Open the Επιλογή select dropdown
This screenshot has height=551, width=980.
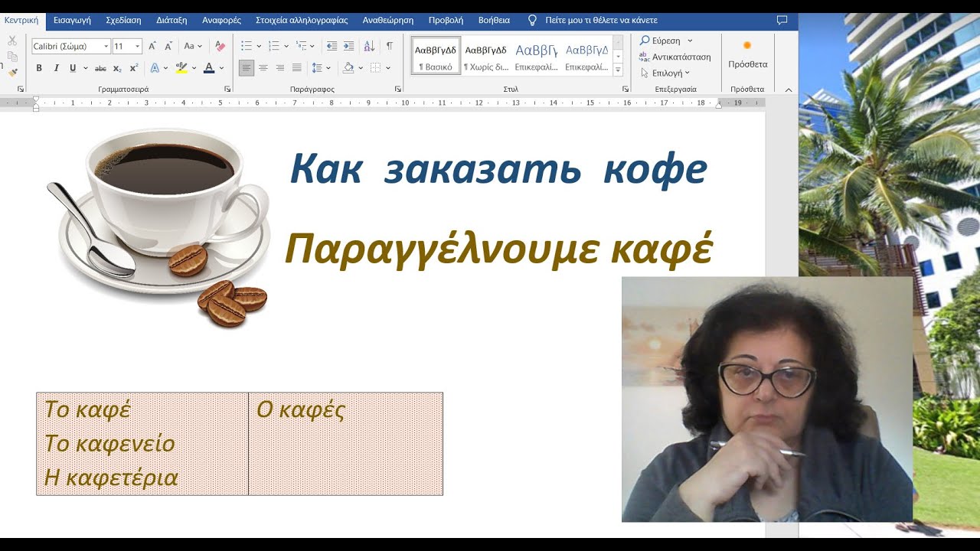pos(666,73)
